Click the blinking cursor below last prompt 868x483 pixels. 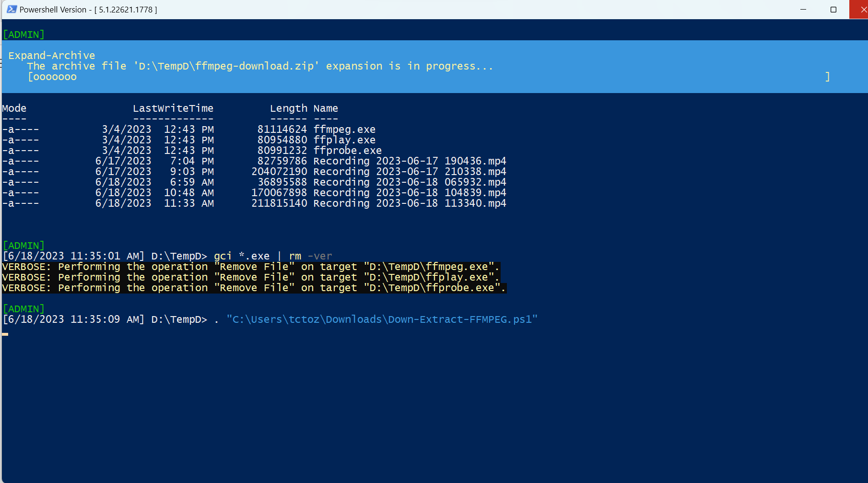(5, 334)
